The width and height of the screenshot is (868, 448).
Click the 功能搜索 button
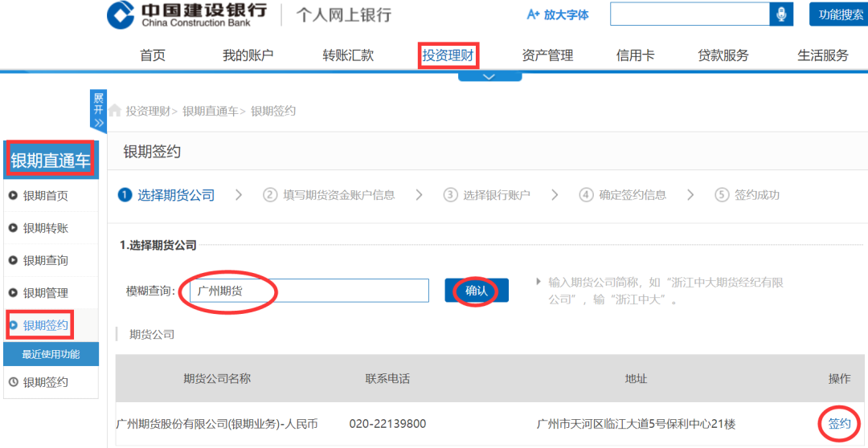(839, 14)
